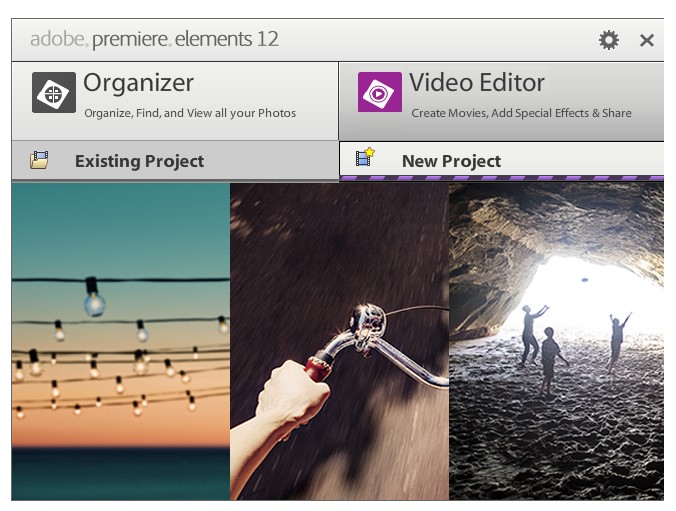The height and width of the screenshot is (511, 676).
Task: Launch the Video Editor
Action: 501,101
